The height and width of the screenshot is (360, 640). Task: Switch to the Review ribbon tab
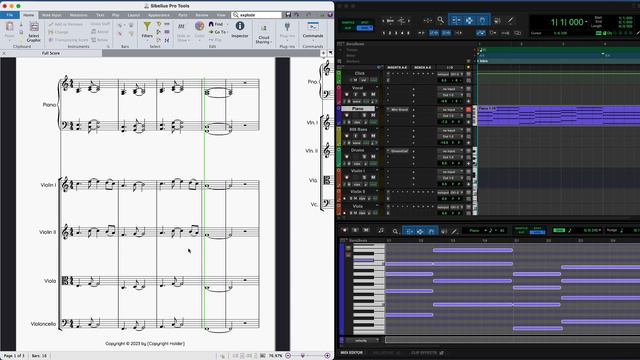click(202, 15)
